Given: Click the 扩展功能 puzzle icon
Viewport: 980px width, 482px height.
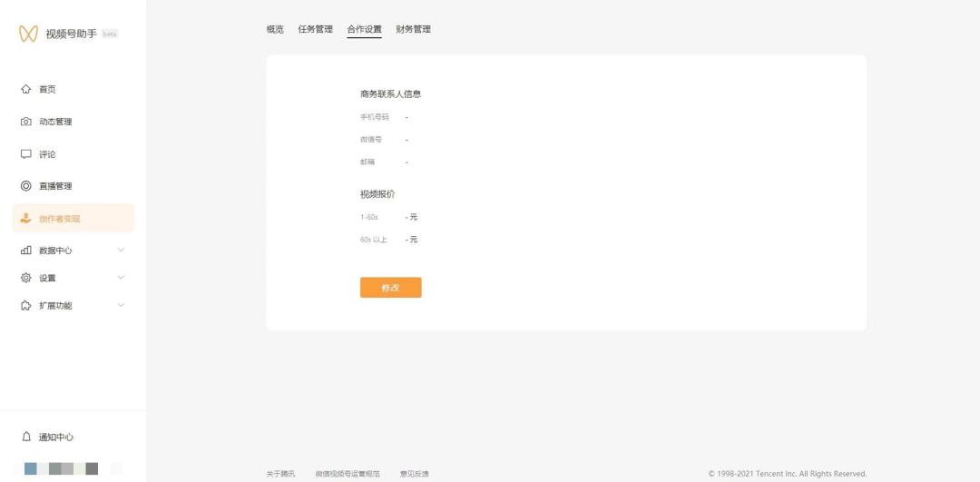Looking at the screenshot, I should pos(25,306).
